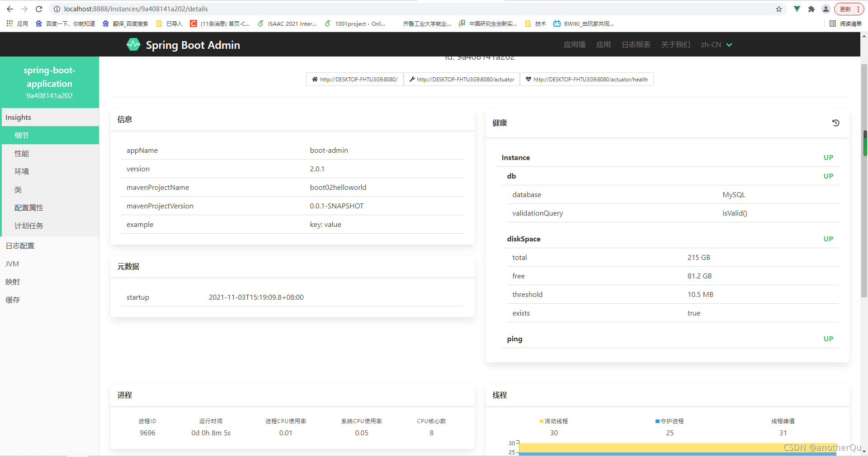Click the page vertical scrollbar thumb
Screen dimensions: 868x457
pyautogui.click(x=864, y=181)
